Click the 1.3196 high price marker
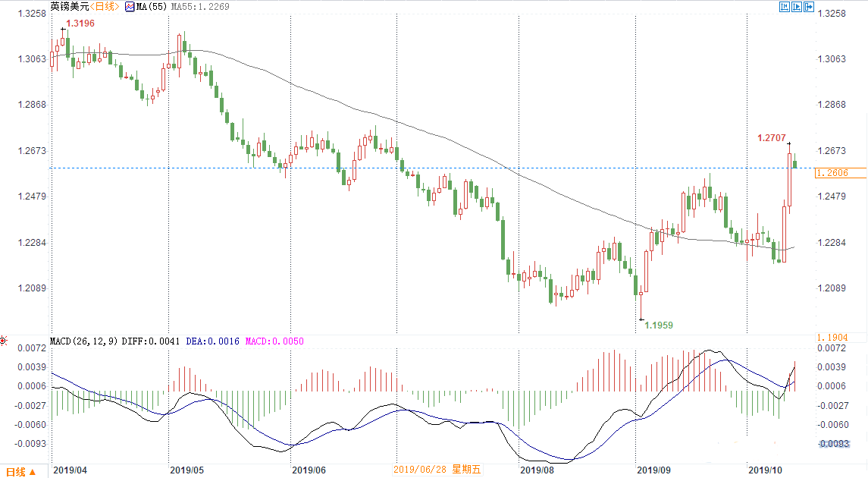 point(80,24)
